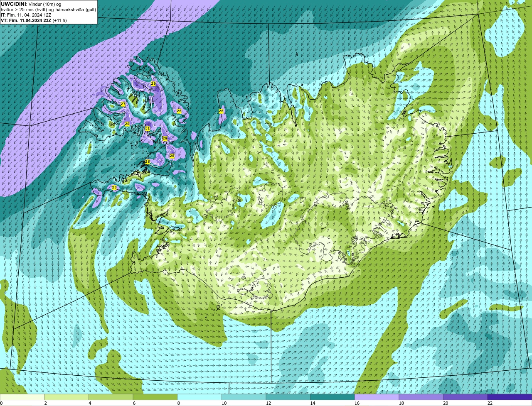Click the 2–4 m/s light green legend swatch
Screen dimensions: 532x406
(x=66, y=397)
